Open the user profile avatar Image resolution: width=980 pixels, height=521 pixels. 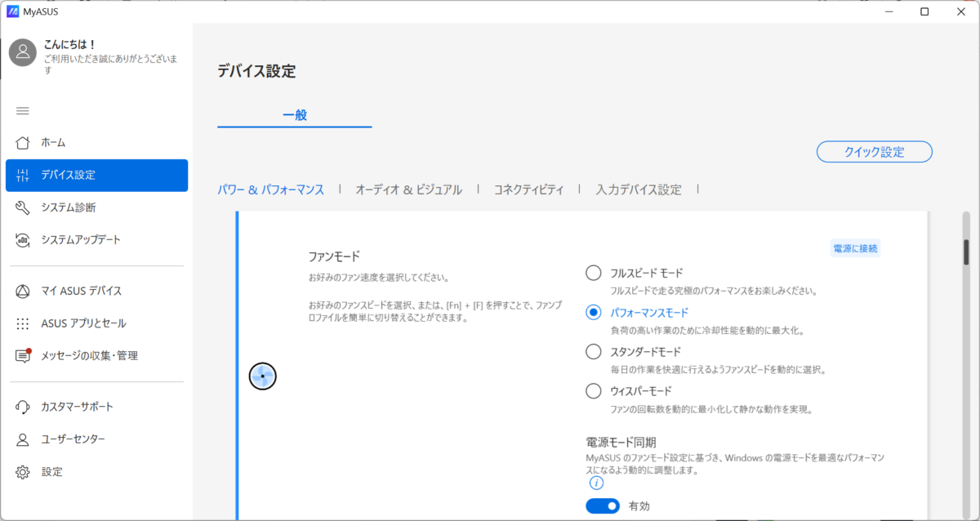click(23, 51)
